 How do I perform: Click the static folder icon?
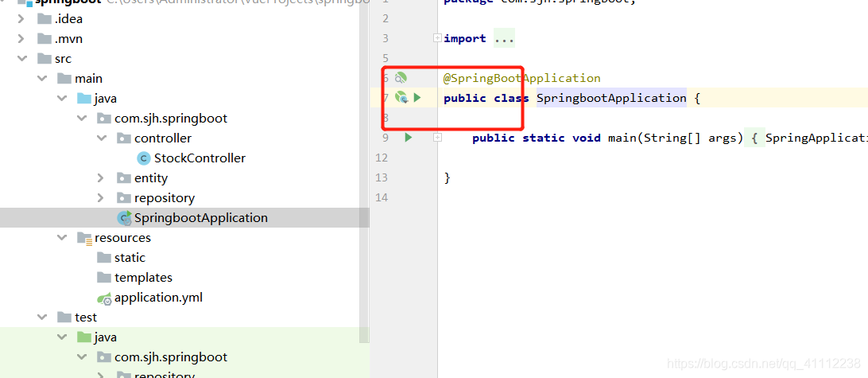coord(104,258)
